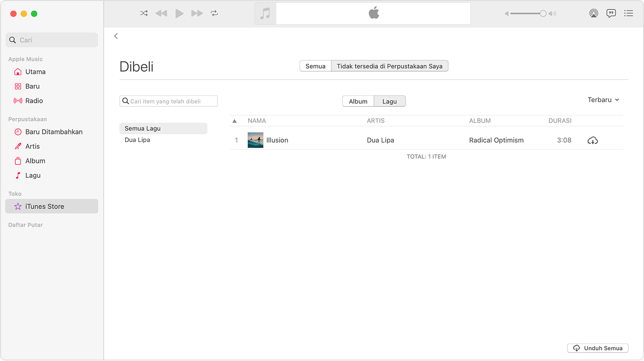
Task: Open the Playing Next queue list
Action: pos(628,13)
